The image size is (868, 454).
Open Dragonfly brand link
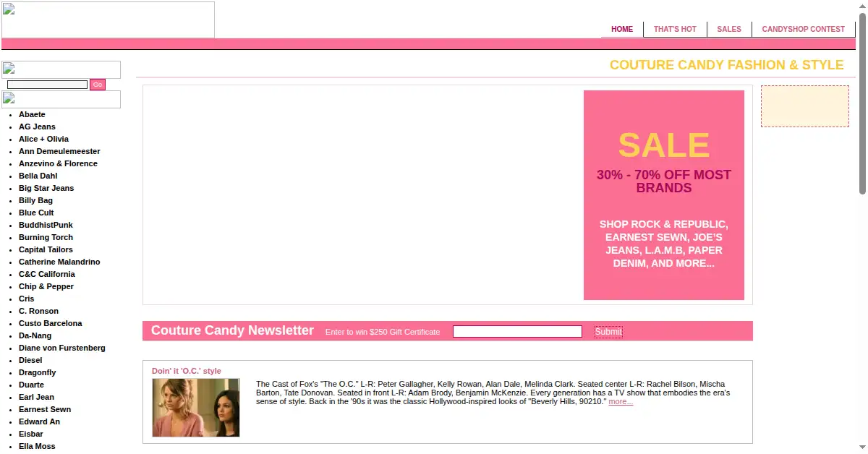[x=37, y=372]
